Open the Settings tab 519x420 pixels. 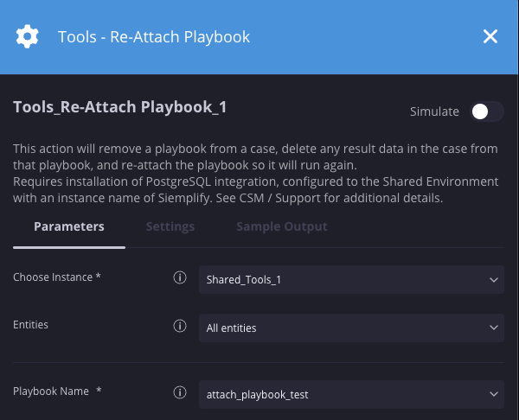point(170,226)
